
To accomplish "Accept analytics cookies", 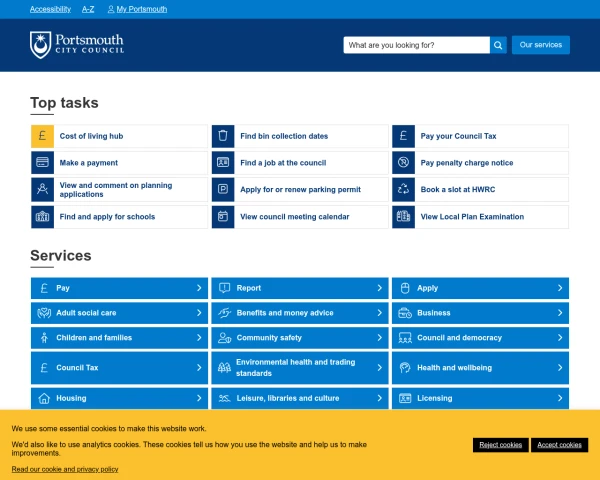I will pyautogui.click(x=559, y=445).
